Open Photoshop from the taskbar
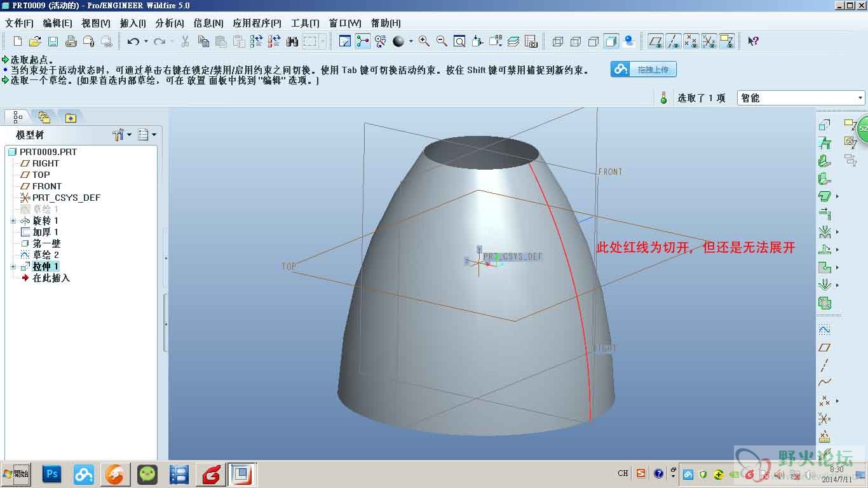 pyautogui.click(x=52, y=474)
